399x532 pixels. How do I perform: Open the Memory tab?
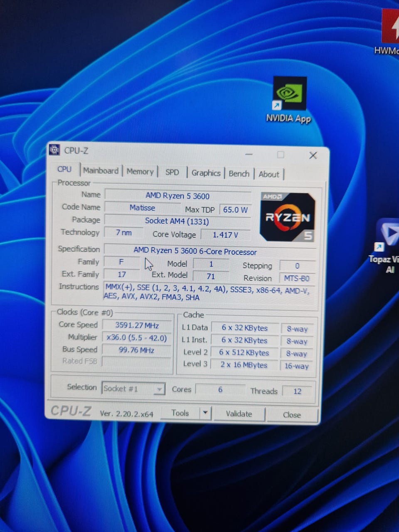(140, 171)
